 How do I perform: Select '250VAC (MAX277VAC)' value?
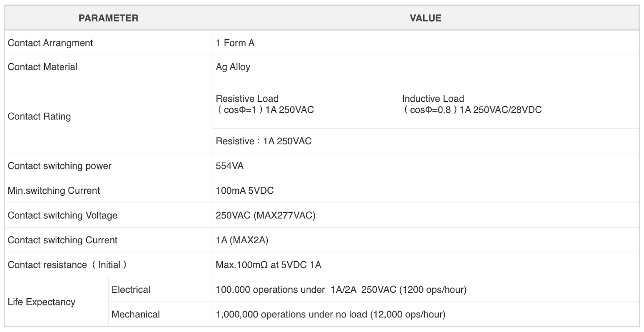click(x=266, y=215)
